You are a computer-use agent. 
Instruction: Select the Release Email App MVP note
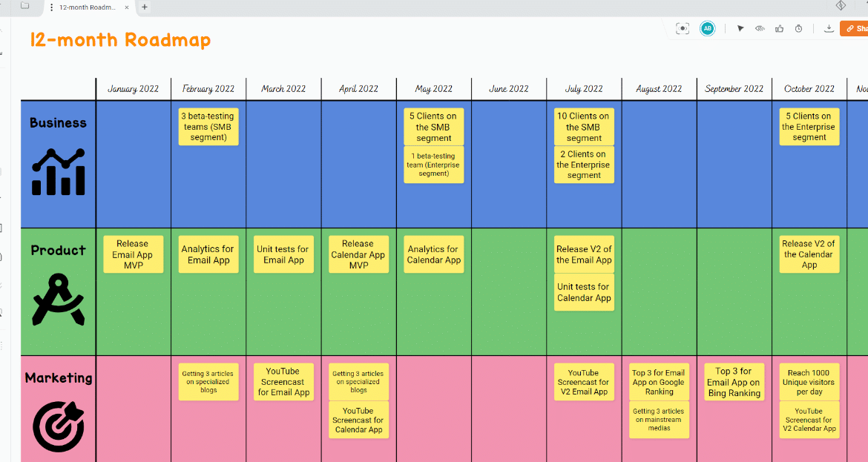pos(133,254)
